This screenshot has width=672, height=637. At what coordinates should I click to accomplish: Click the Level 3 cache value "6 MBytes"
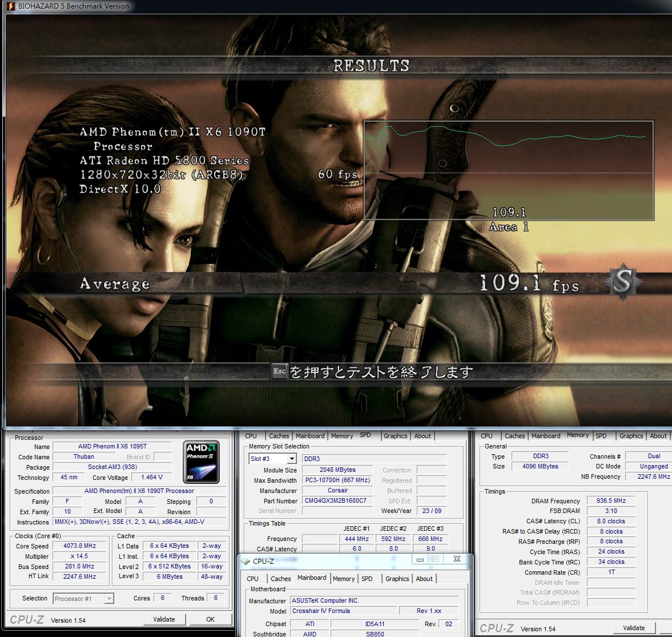click(x=170, y=577)
